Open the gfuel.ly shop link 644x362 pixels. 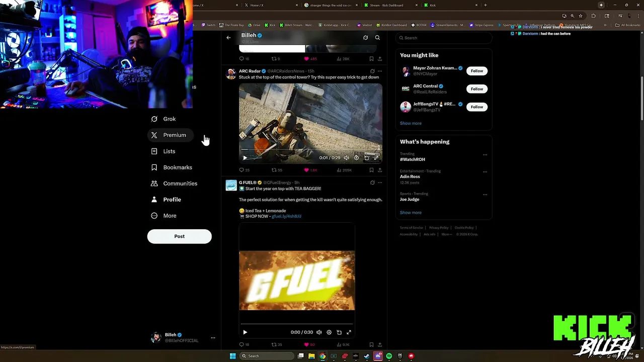point(286,216)
